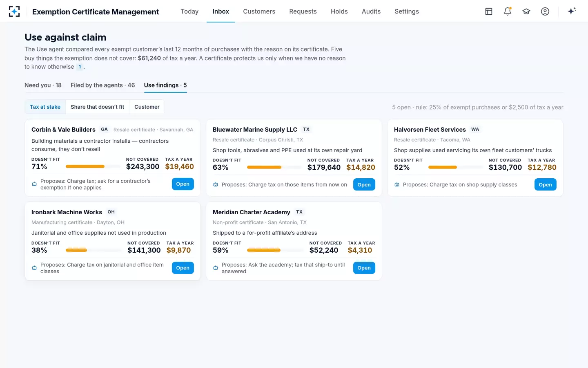
Task: Open the user account icon
Action: point(545,11)
